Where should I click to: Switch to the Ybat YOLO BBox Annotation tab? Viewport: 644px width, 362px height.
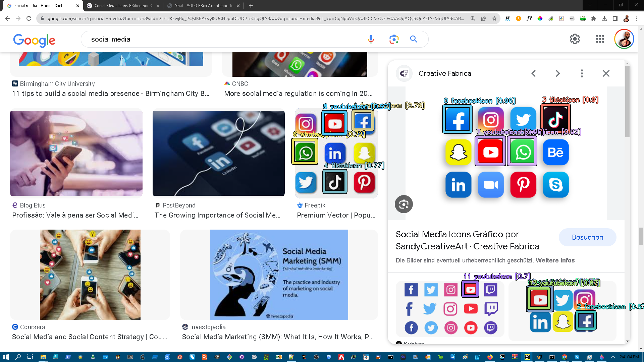pyautogui.click(x=204, y=6)
